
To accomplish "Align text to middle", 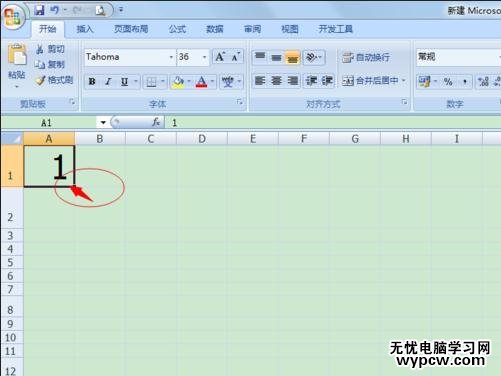I will pos(276,57).
